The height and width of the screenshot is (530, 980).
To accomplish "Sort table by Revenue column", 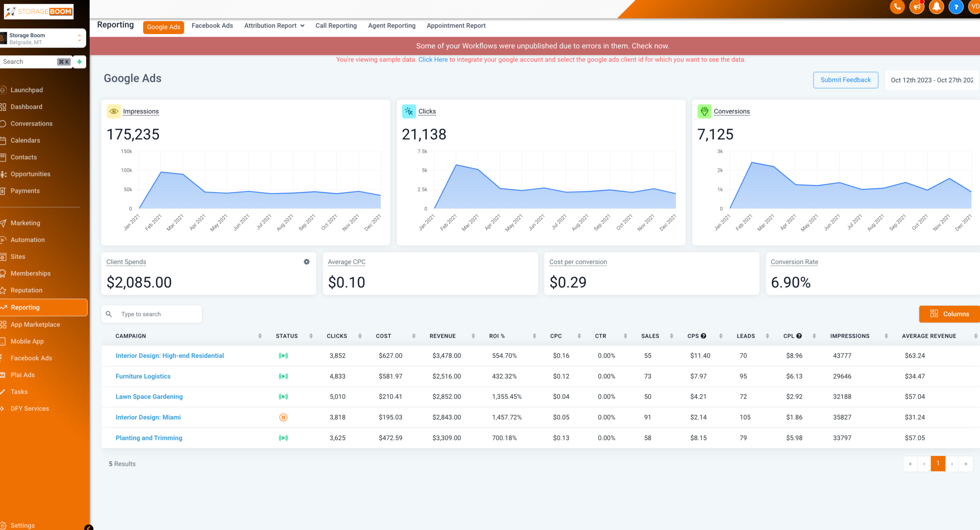I will click(x=473, y=336).
